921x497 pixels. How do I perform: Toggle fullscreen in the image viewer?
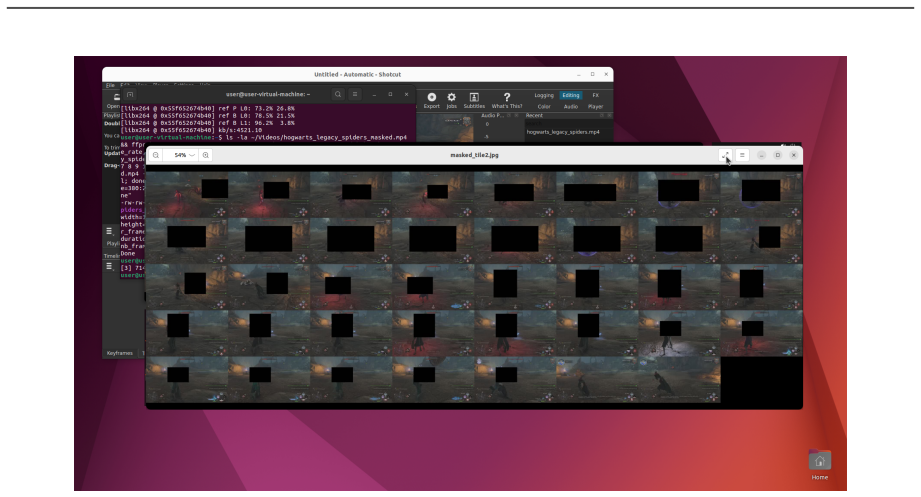725,155
